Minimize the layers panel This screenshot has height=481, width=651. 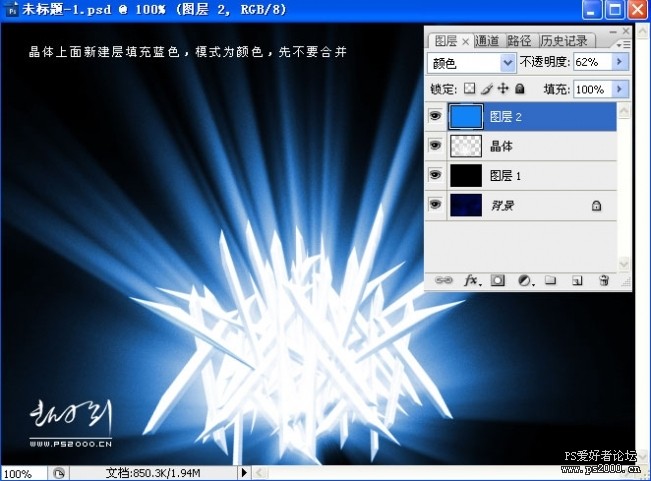tap(613, 31)
